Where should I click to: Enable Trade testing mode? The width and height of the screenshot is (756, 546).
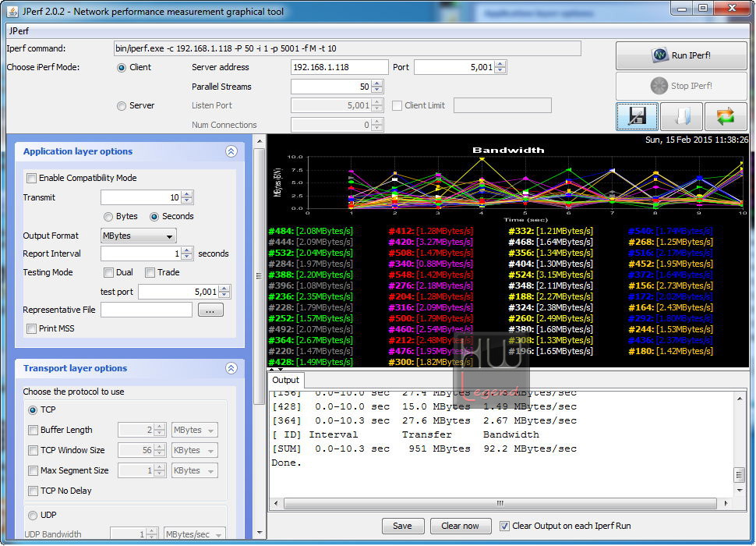point(150,272)
